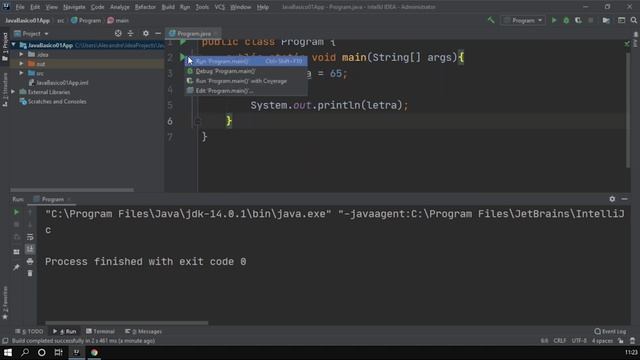Collapse the JavaBasico01App root node
The width and height of the screenshot is (640, 360).
(14, 45)
